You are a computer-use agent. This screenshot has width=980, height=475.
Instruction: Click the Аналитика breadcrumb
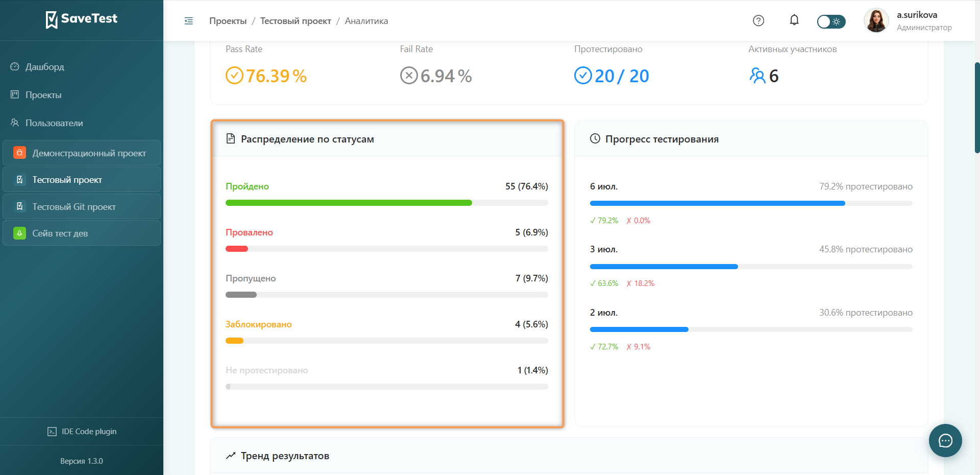pyautogui.click(x=366, y=21)
